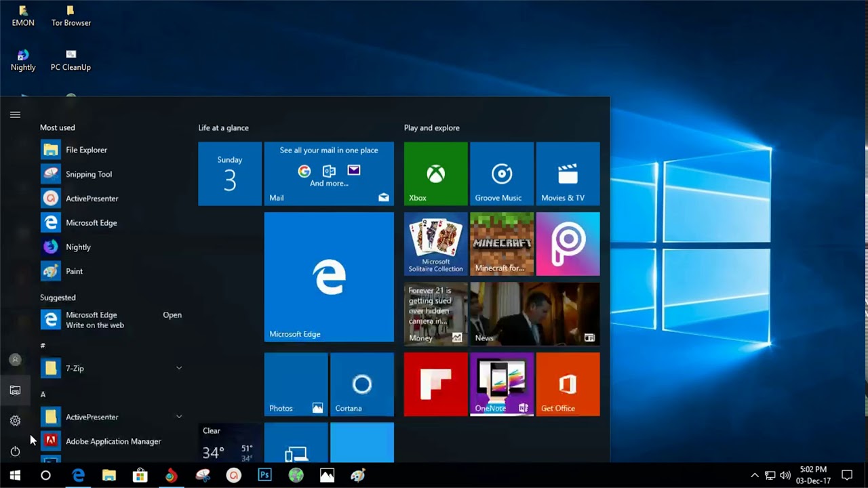Click Open next to suggested Microsoft Edge
The image size is (868, 488).
172,315
